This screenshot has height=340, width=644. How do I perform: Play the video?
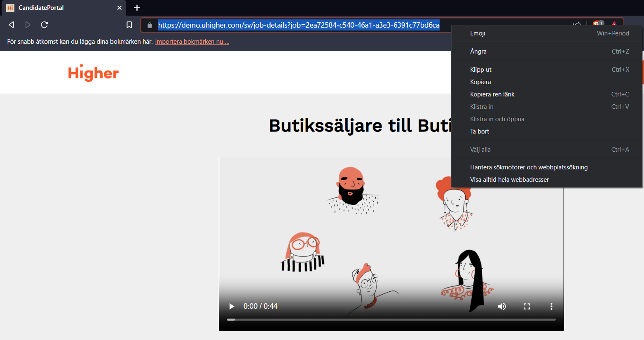point(232,306)
